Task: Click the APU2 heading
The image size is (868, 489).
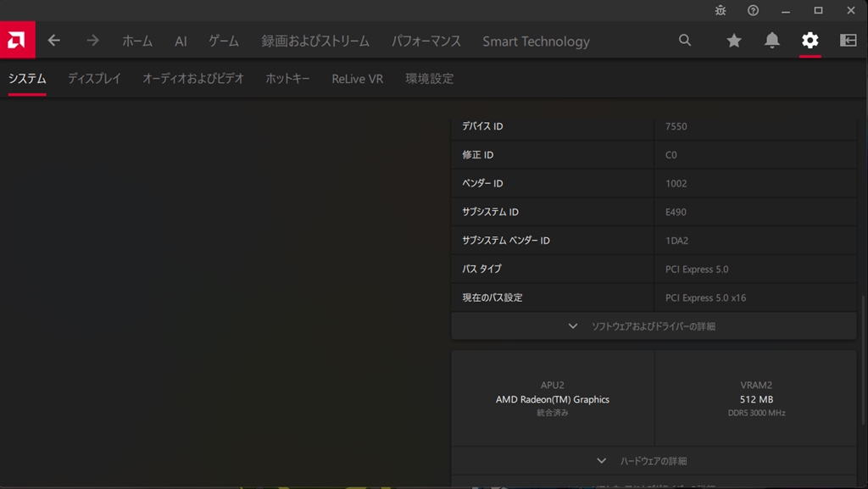Action: tap(553, 385)
